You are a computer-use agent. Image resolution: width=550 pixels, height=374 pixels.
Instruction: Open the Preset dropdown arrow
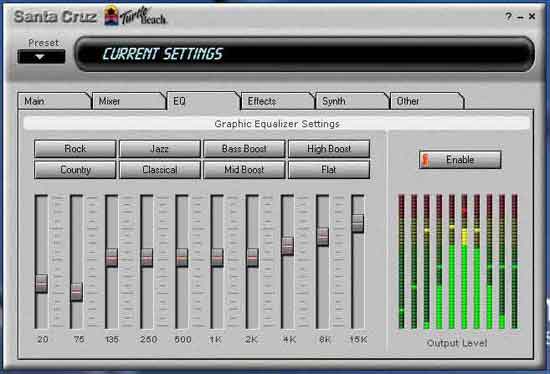tap(41, 56)
